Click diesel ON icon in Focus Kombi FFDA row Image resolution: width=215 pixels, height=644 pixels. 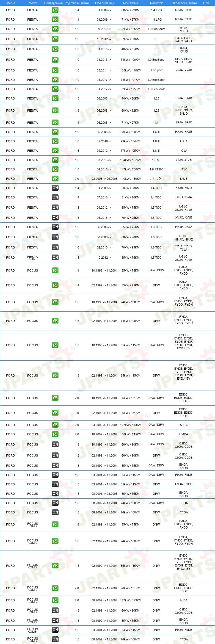coord(55,639)
